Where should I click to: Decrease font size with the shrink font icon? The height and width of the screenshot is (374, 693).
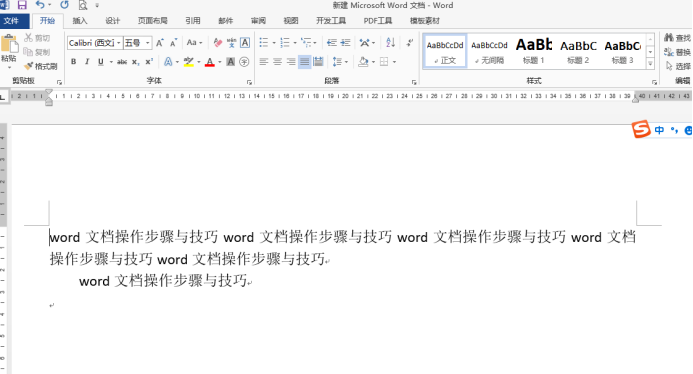[x=174, y=43]
